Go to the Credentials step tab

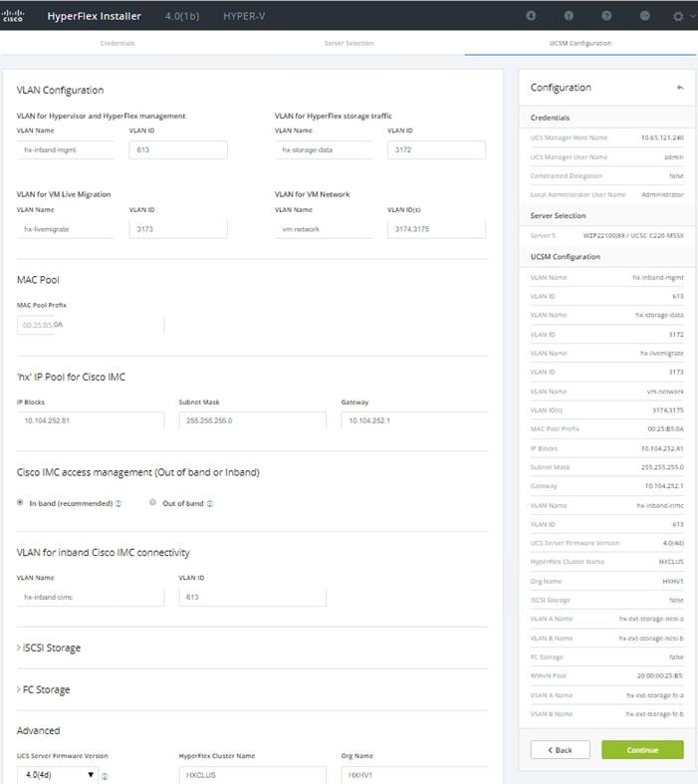117,43
